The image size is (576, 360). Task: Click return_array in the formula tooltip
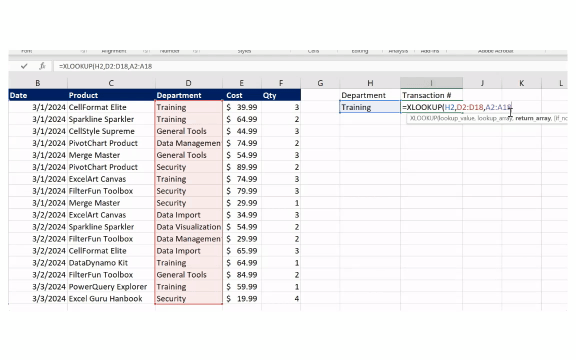[x=533, y=118]
